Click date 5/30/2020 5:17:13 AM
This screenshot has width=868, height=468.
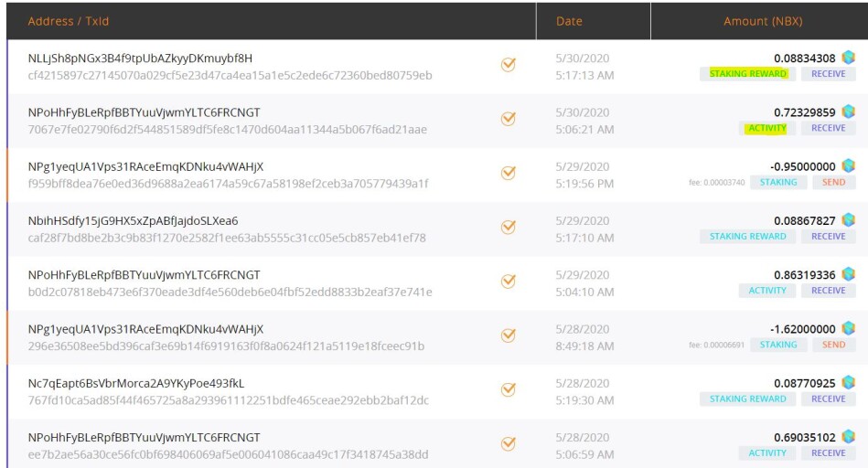[x=584, y=67]
